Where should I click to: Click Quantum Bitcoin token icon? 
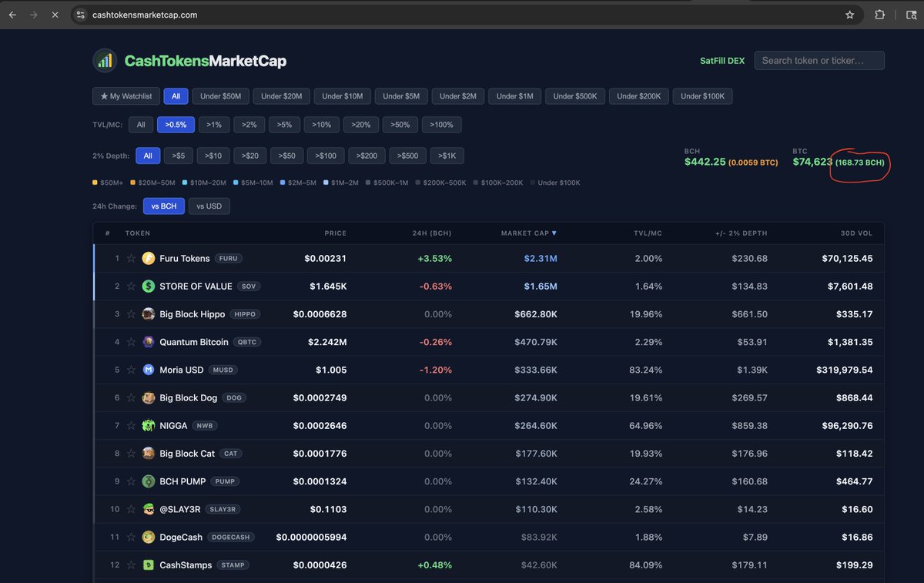tap(149, 342)
